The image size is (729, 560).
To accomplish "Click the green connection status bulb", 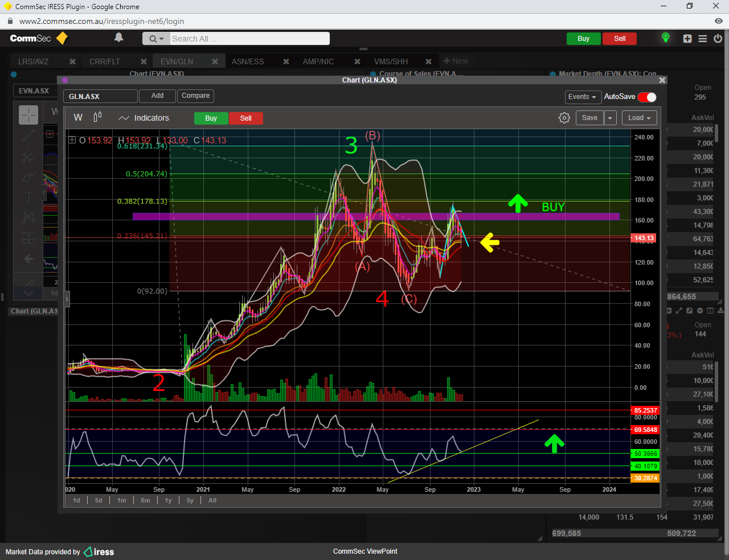I will 665,38.
